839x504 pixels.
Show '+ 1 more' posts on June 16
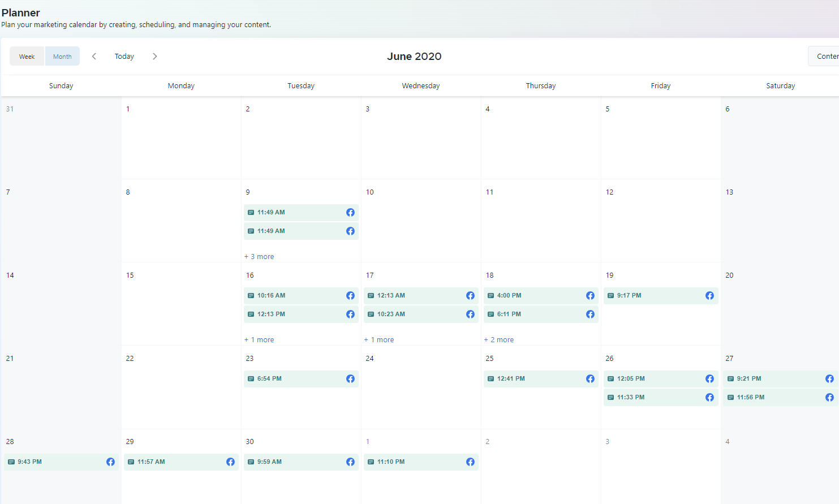259,340
